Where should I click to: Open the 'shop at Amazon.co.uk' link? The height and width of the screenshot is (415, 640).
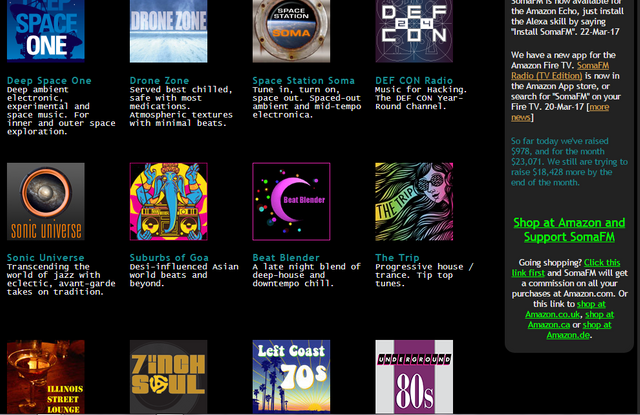(x=566, y=309)
